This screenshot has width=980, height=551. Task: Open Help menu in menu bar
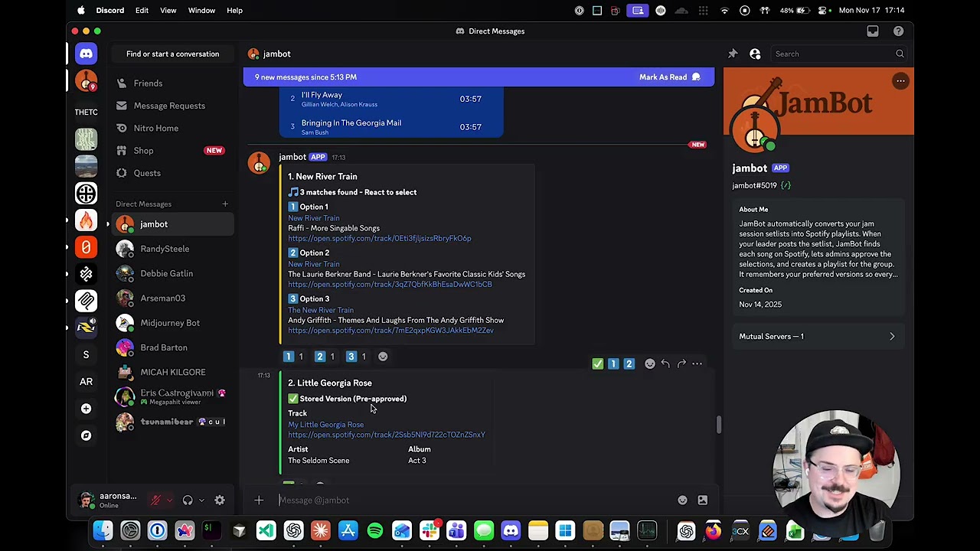234,11
